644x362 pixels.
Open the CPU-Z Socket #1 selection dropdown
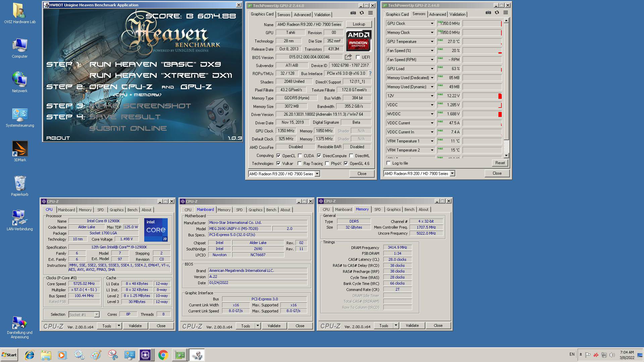pyautogui.click(x=97, y=314)
